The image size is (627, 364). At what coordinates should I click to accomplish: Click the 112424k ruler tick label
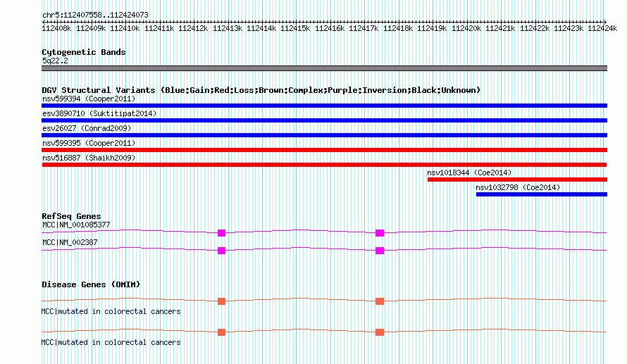pos(602,28)
